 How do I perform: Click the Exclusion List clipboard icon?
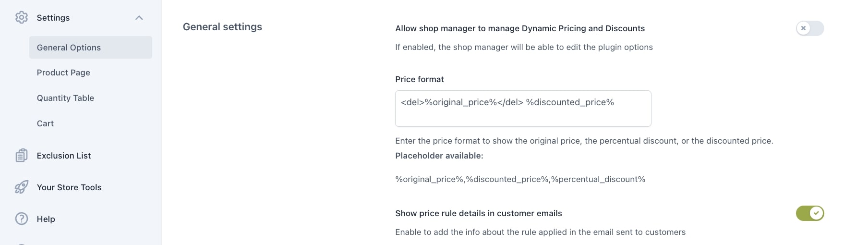pyautogui.click(x=22, y=156)
